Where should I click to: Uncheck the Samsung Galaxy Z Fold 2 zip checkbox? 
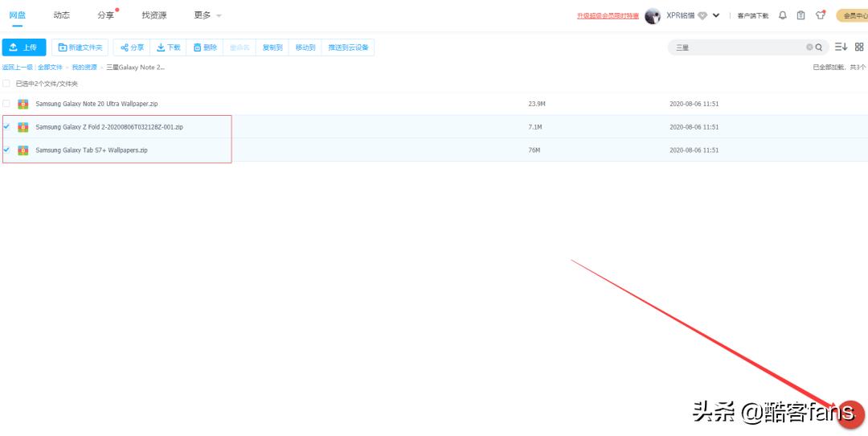(6, 127)
